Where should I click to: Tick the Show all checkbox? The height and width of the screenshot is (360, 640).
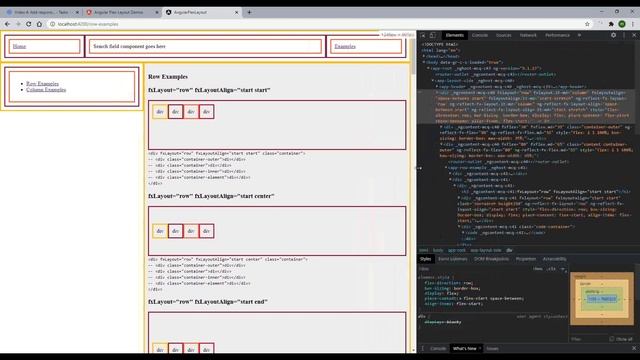[x=611, y=339]
